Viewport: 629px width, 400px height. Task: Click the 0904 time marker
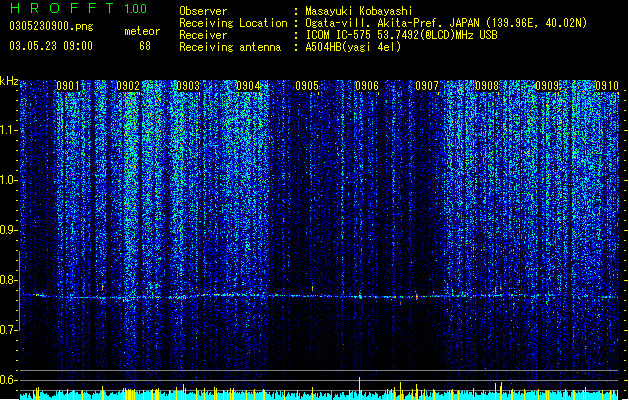pos(248,86)
